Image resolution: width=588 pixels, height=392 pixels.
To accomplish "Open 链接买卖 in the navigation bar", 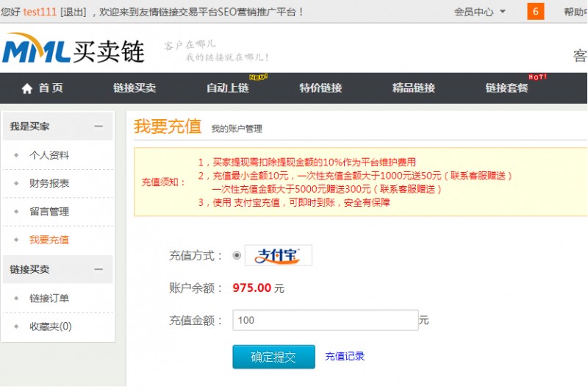I will [x=135, y=88].
